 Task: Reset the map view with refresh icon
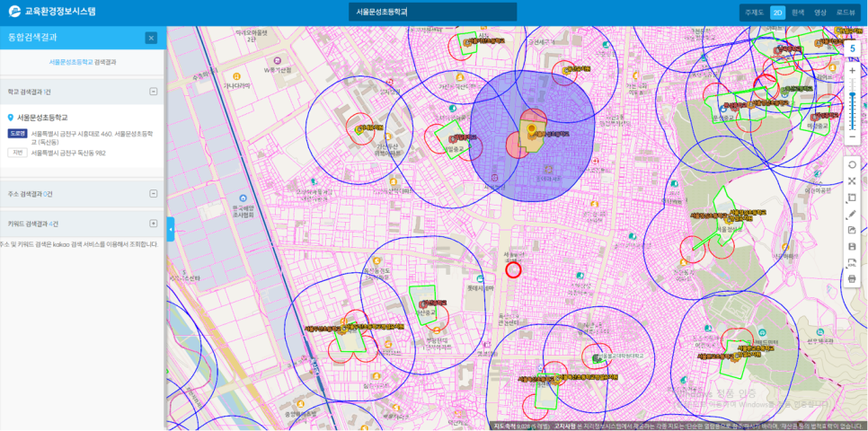click(x=852, y=165)
